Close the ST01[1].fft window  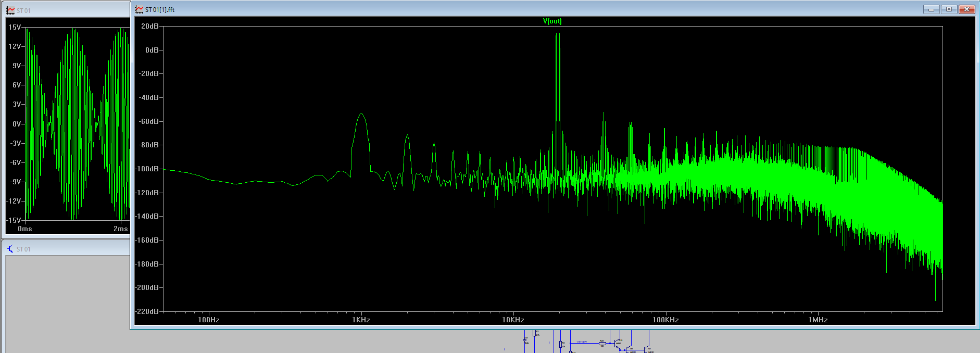tap(966, 9)
